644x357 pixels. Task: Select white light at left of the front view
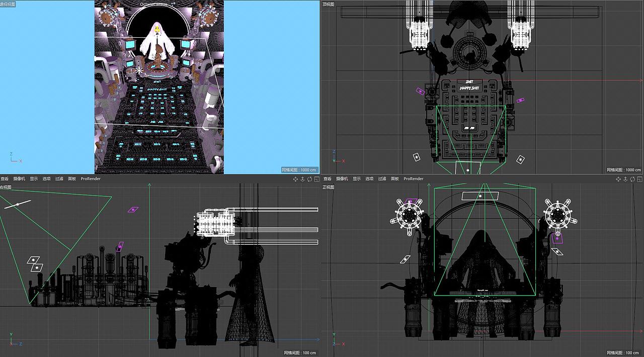[x=405, y=260]
